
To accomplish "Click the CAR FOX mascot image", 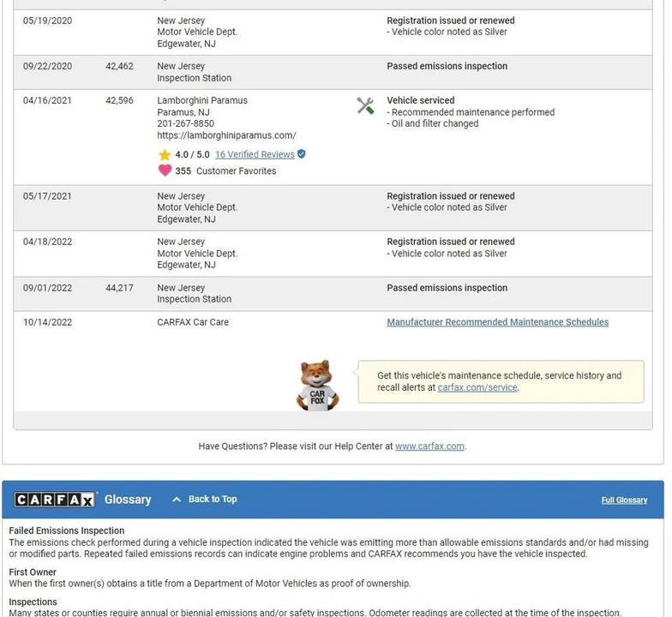I will (317, 386).
